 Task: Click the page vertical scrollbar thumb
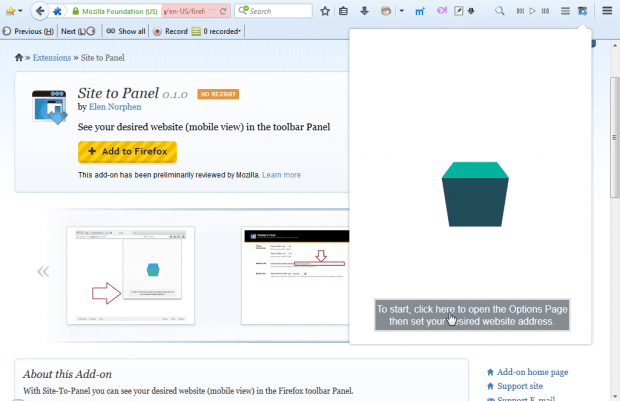click(x=614, y=137)
